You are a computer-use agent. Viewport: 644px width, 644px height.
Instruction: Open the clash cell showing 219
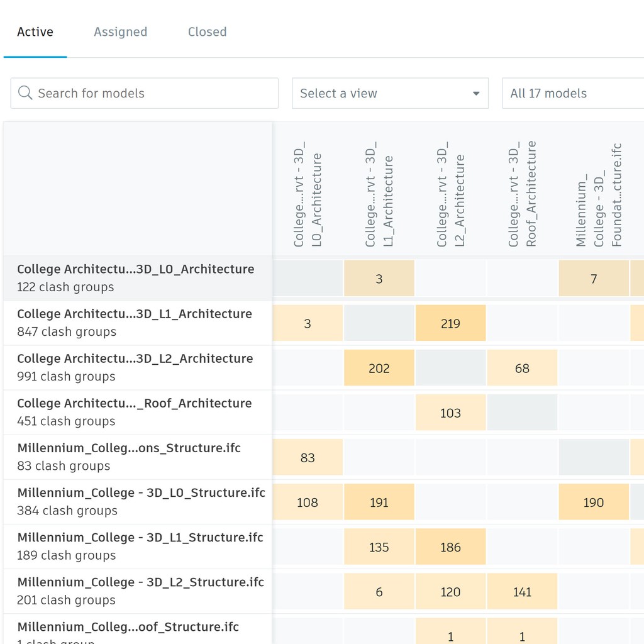[x=451, y=323]
